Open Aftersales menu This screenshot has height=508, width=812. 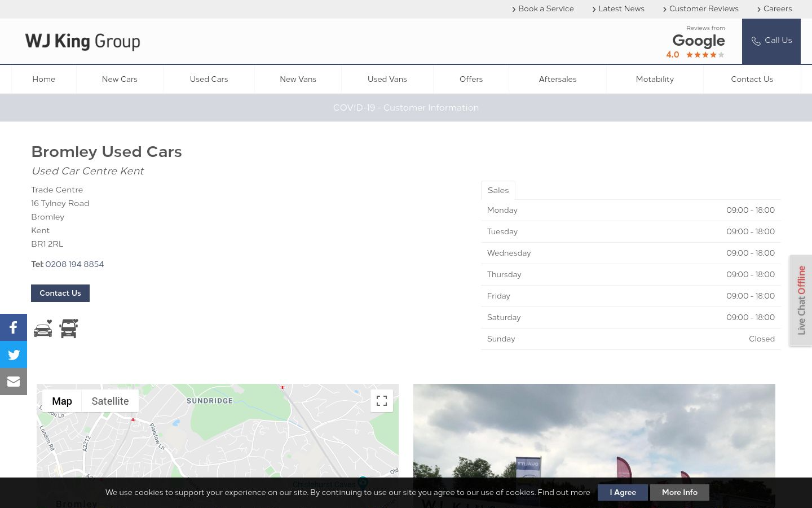[558, 79]
